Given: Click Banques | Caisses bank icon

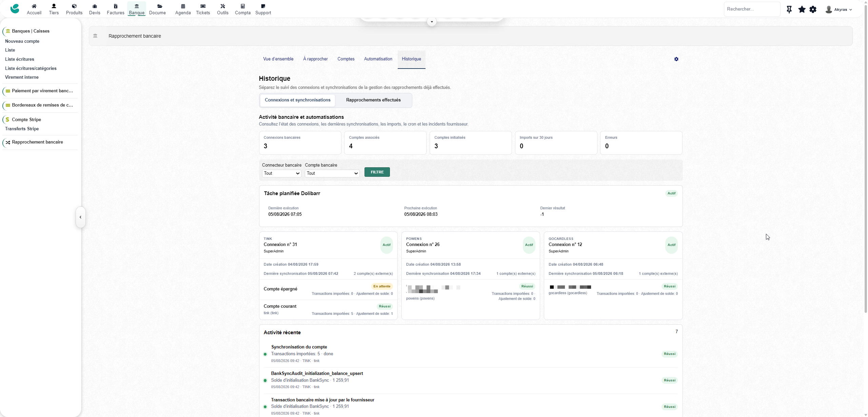Looking at the screenshot, I should point(8,31).
